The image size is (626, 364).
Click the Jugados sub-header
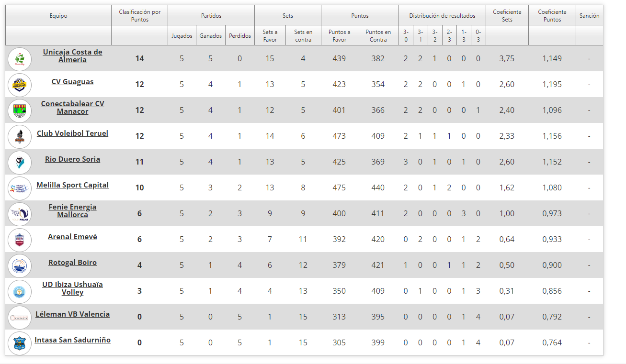pyautogui.click(x=182, y=36)
